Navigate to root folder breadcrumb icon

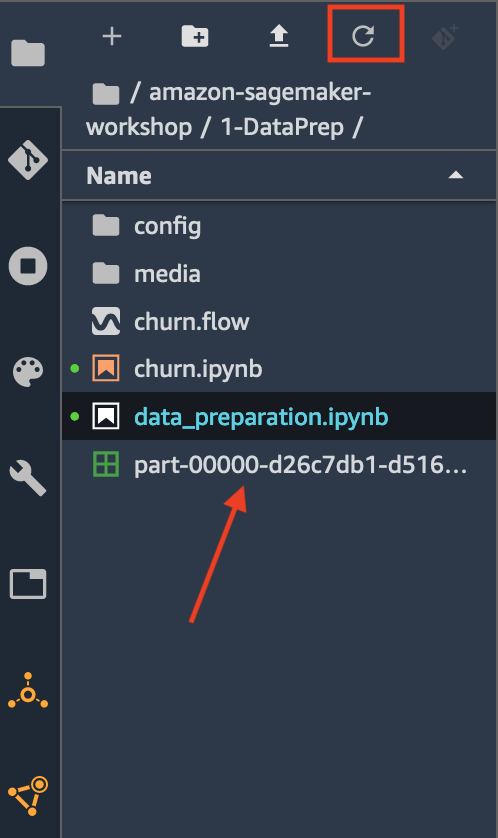coord(106,94)
